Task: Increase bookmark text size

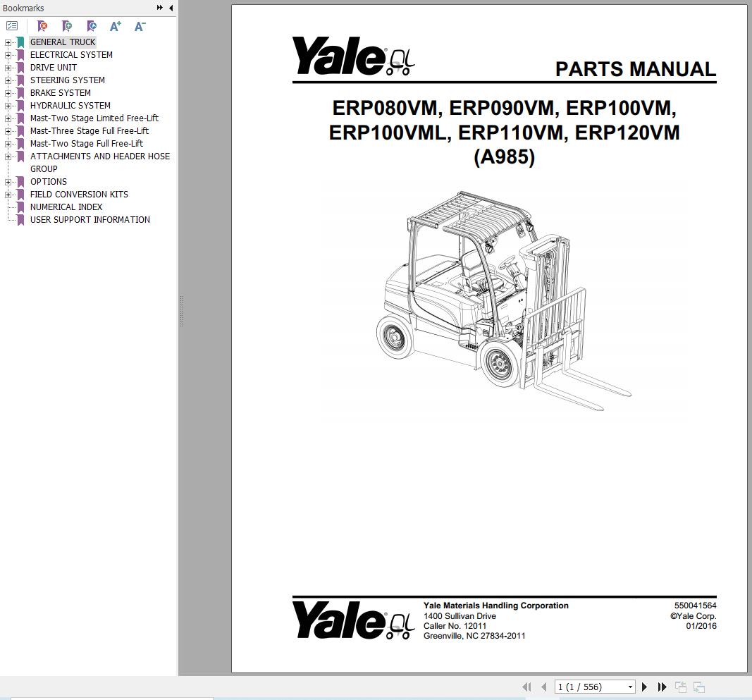Action: [x=115, y=25]
